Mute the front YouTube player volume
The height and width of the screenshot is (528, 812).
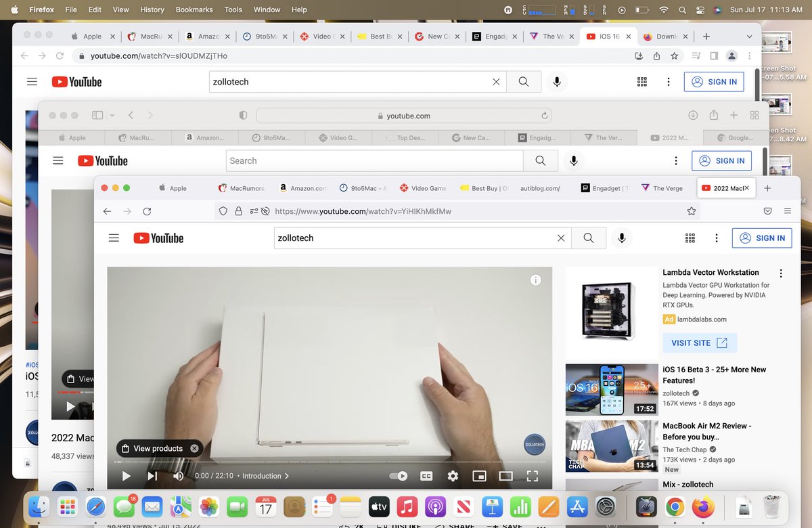click(178, 476)
